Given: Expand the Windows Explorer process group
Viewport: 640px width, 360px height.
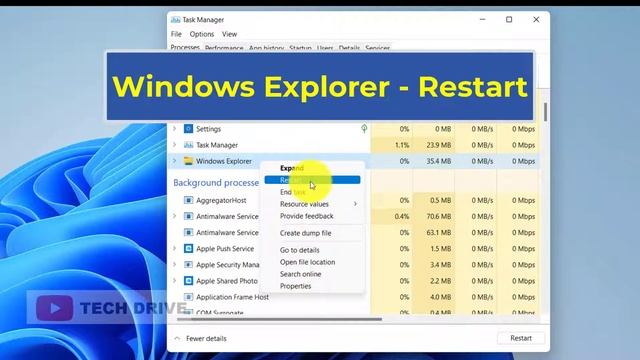Looking at the screenshot, I should [174, 161].
